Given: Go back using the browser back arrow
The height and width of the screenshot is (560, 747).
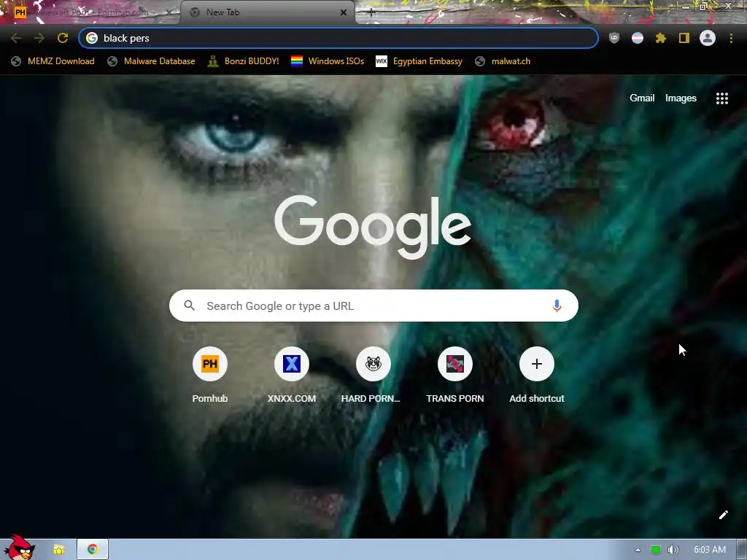Looking at the screenshot, I should pyautogui.click(x=16, y=38).
